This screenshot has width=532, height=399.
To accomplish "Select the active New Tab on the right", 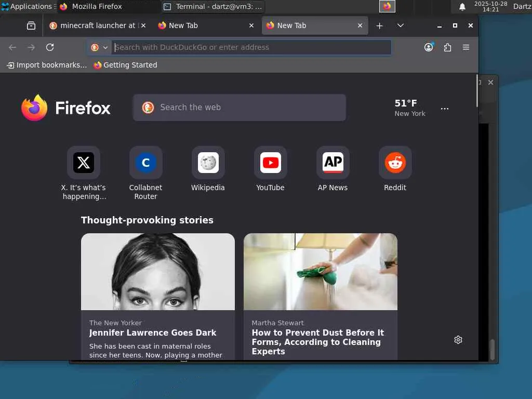I will pyautogui.click(x=315, y=25).
